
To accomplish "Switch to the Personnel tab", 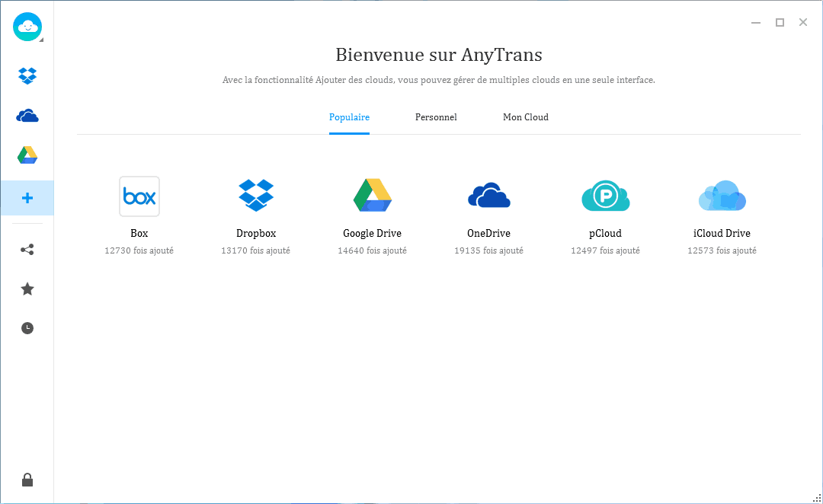I will coord(436,117).
